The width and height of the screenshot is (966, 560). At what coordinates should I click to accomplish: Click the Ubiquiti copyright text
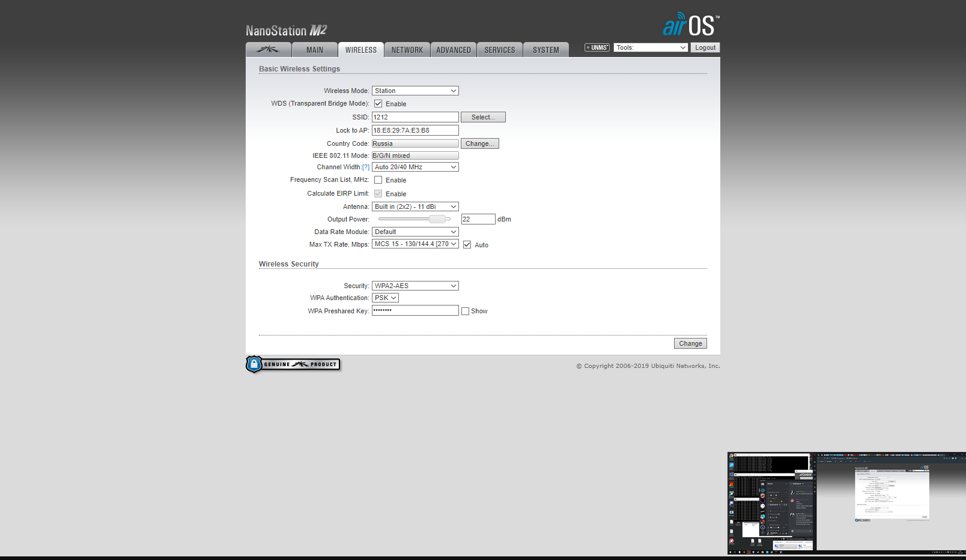click(x=648, y=366)
